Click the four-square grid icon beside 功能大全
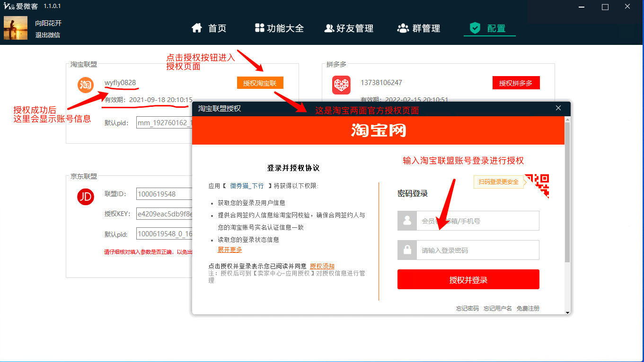The height and width of the screenshot is (362, 644). [259, 28]
